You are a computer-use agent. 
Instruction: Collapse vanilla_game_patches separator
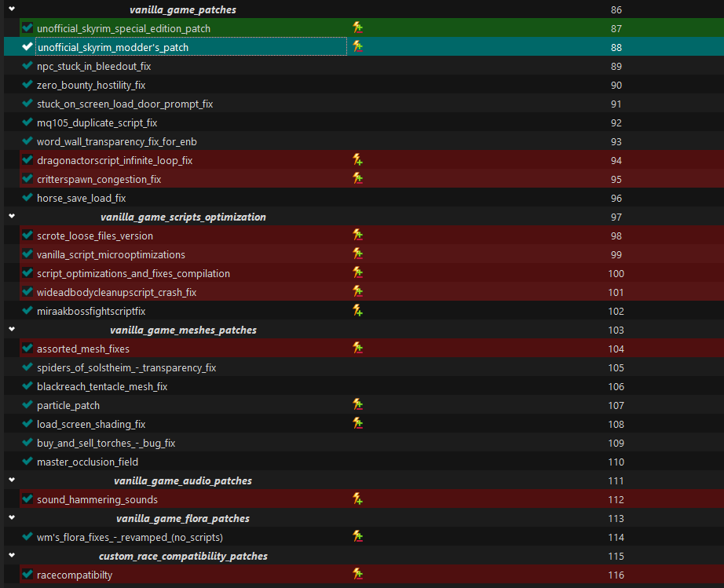tap(12, 9)
